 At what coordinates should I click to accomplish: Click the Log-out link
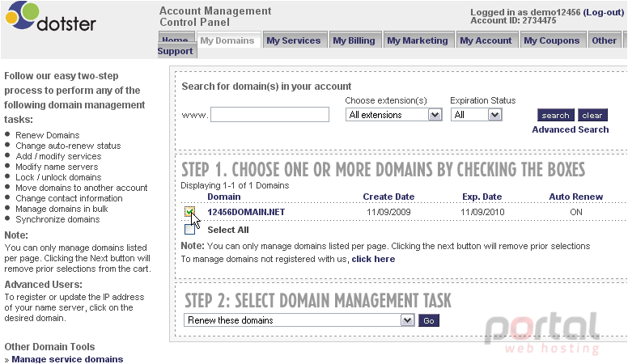coord(604,12)
